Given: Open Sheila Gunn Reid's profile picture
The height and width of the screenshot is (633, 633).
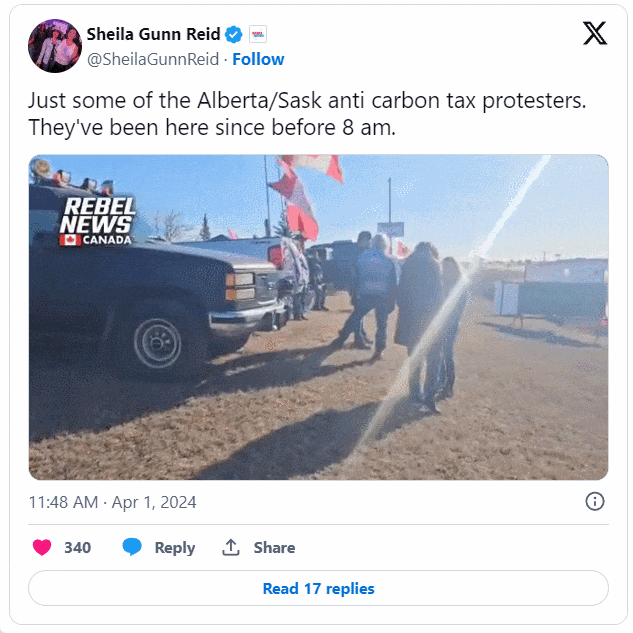Looking at the screenshot, I should (55, 46).
